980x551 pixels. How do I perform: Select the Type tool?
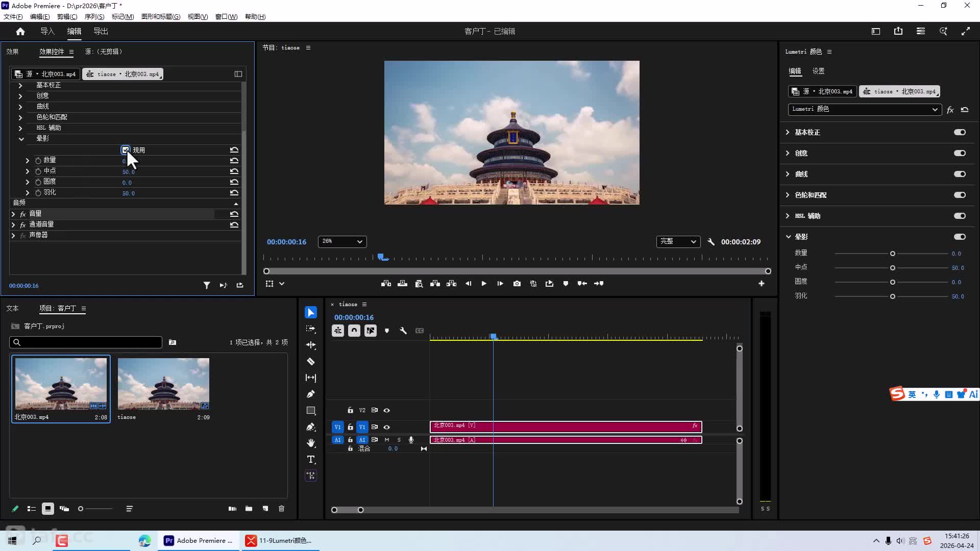[x=311, y=459]
